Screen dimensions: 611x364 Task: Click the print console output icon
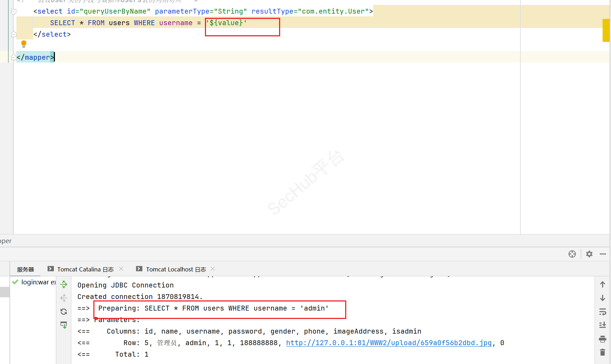pos(602,339)
